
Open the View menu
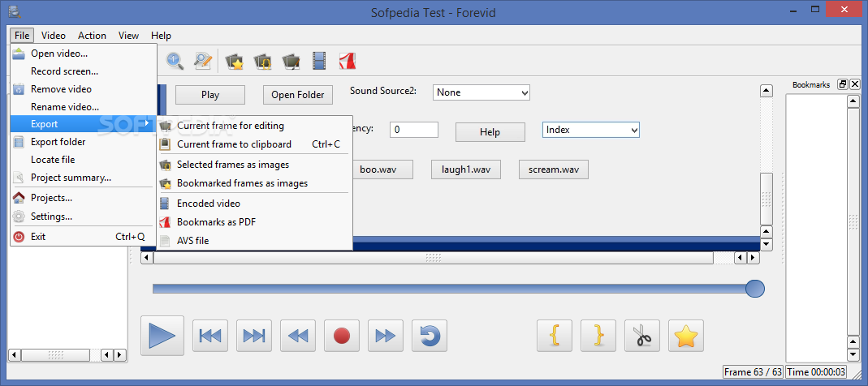coord(128,36)
